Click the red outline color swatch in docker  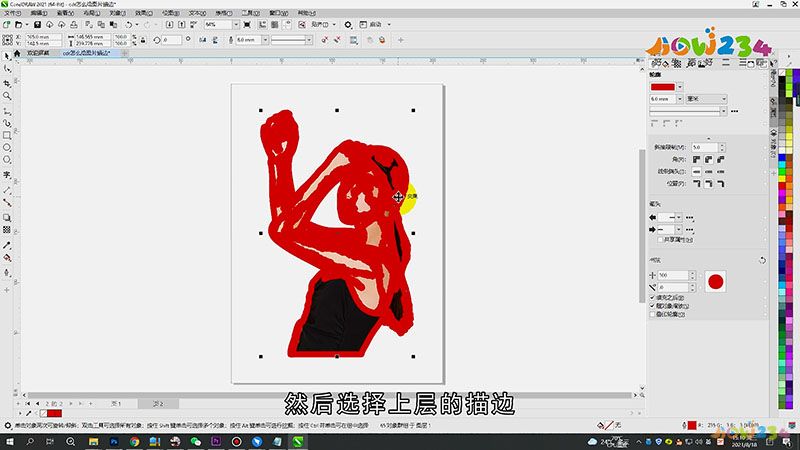tap(663, 87)
